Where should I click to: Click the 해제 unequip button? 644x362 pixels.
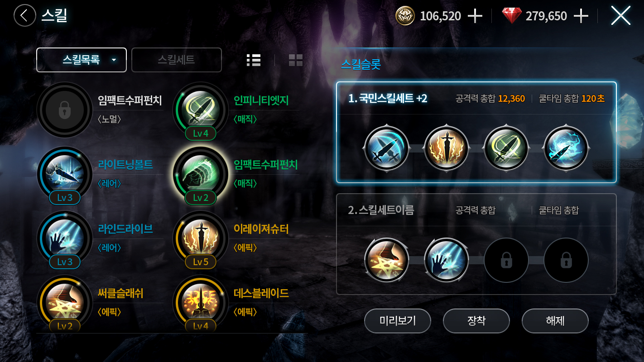(555, 321)
